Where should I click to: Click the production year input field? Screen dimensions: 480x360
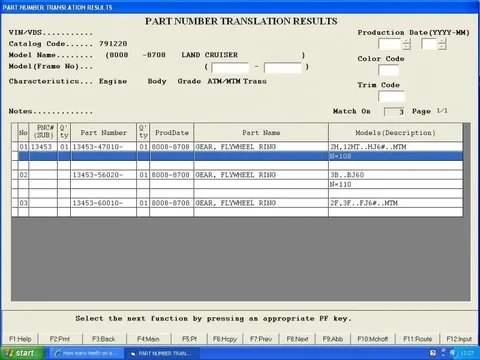point(390,44)
